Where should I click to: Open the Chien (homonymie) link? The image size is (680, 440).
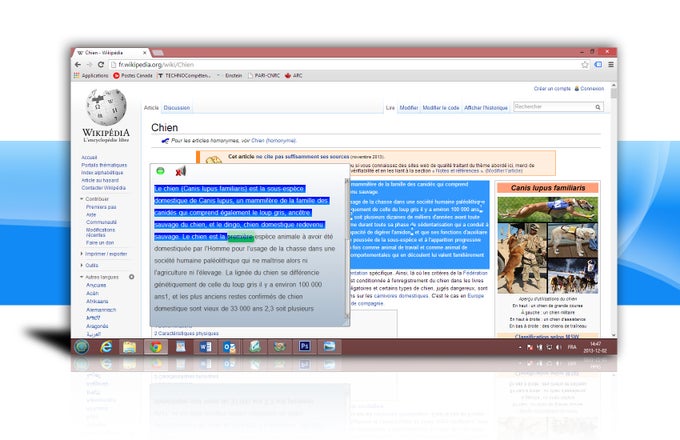coord(273,140)
